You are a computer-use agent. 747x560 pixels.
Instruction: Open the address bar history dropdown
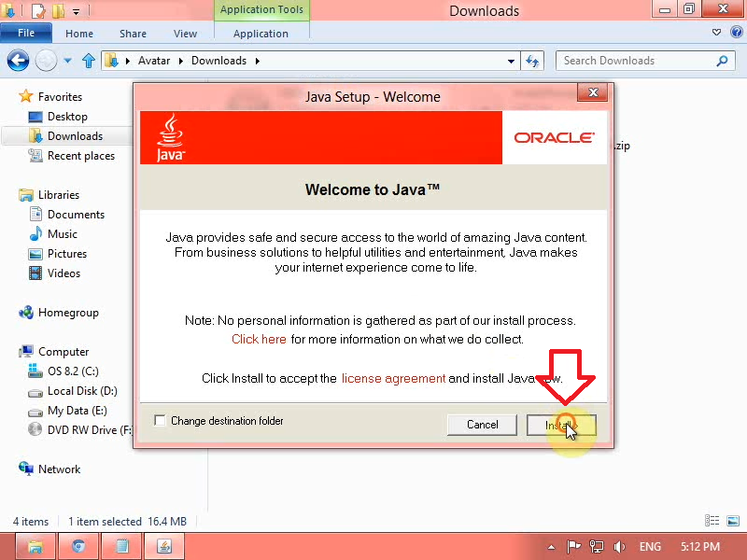(511, 61)
